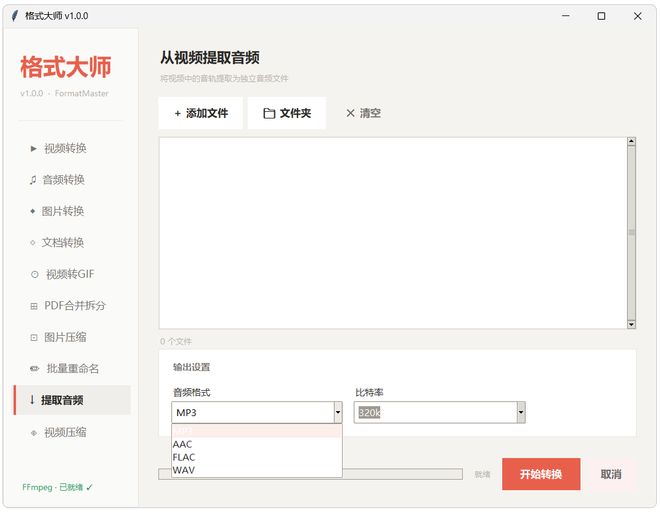Click the 文件夹 button
This screenshot has width=660, height=513.
[287, 113]
